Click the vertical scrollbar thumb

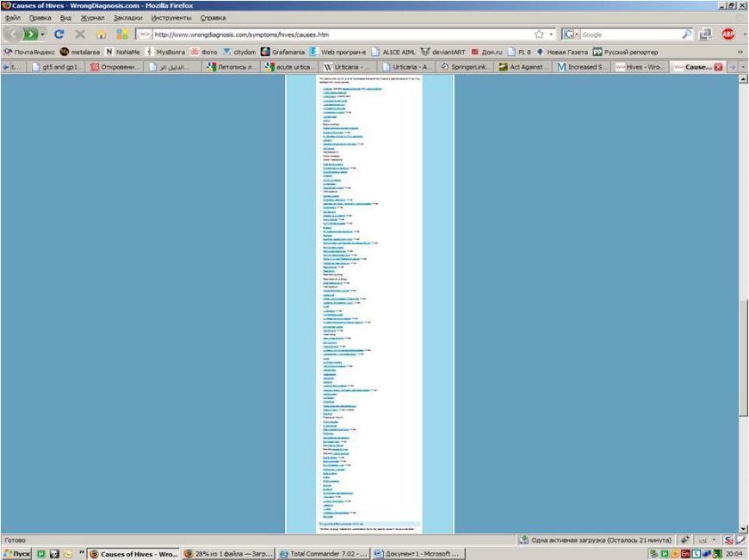point(743,358)
